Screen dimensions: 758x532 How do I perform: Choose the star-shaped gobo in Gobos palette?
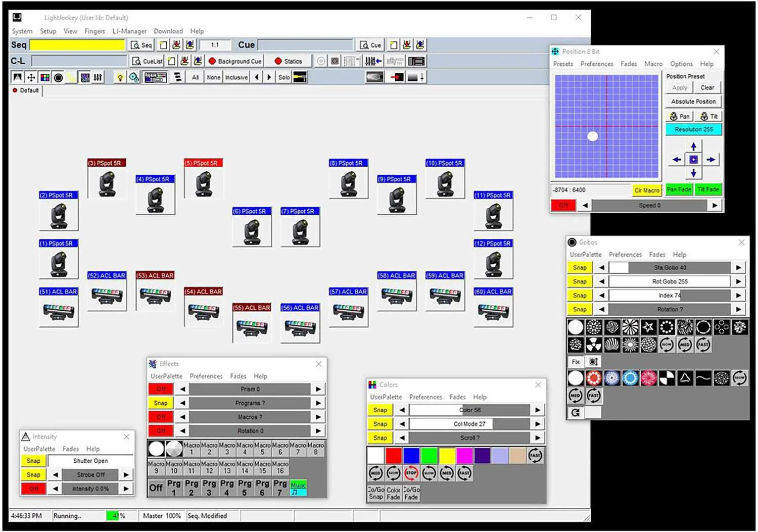coord(648,327)
